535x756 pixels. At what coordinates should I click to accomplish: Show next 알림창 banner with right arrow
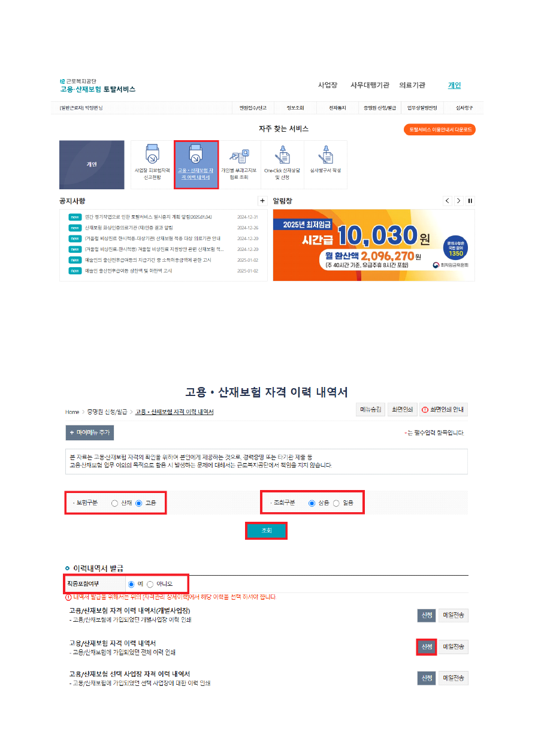[459, 201]
